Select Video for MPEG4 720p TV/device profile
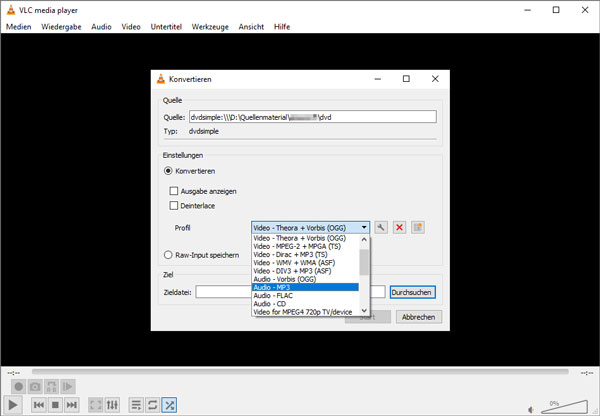Screen dimensions: 600x416 point(303,312)
